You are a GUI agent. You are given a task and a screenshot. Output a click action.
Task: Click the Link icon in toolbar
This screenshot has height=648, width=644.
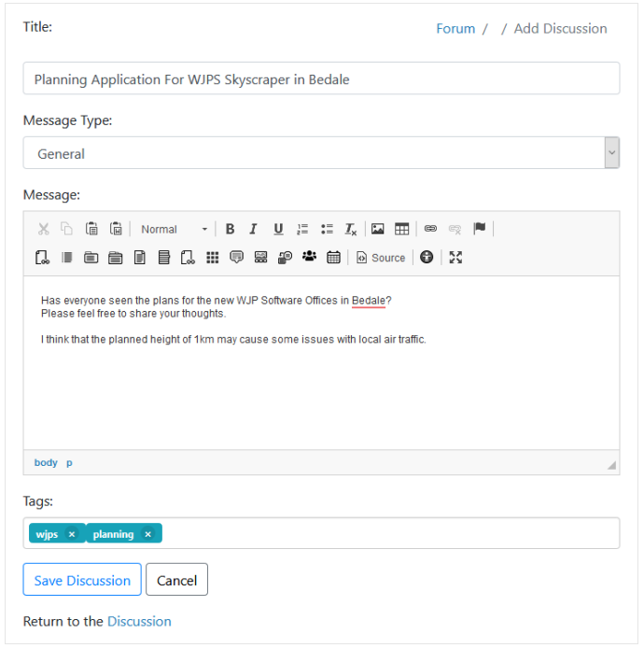[x=430, y=229]
